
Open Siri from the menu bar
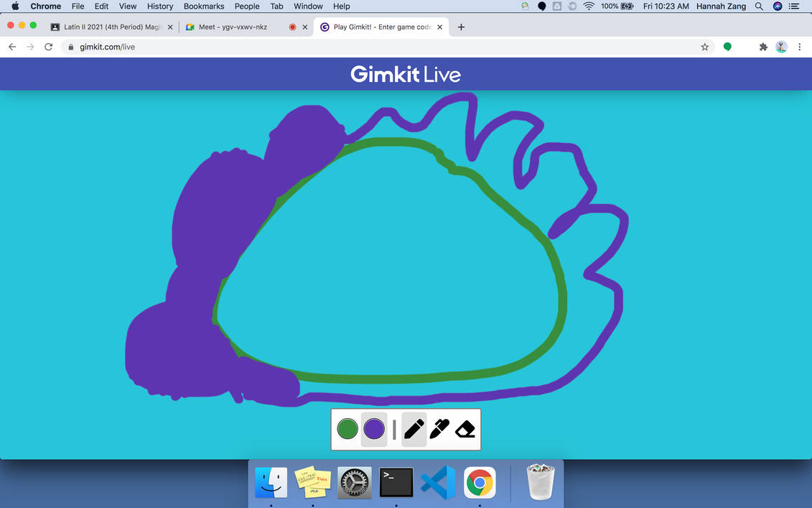tap(778, 6)
